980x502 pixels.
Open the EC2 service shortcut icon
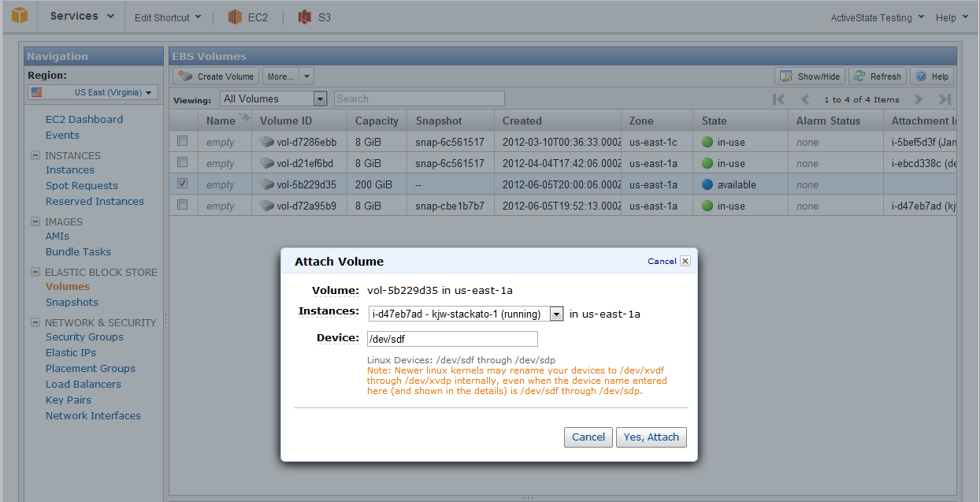(x=235, y=17)
